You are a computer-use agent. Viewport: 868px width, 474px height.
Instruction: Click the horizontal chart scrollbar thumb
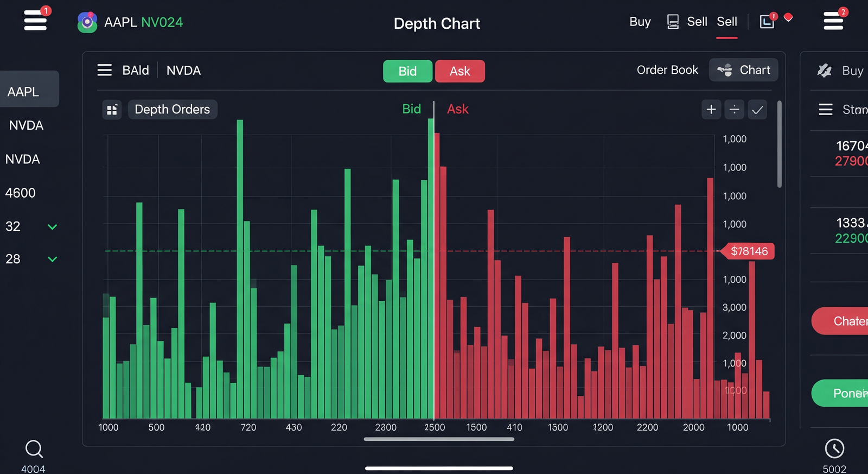click(x=439, y=439)
